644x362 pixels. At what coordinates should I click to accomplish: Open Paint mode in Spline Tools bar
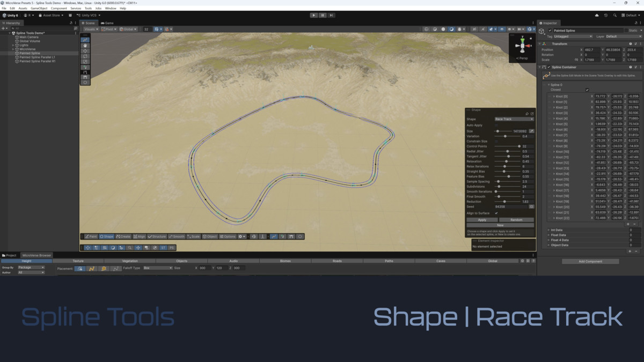coord(91,237)
